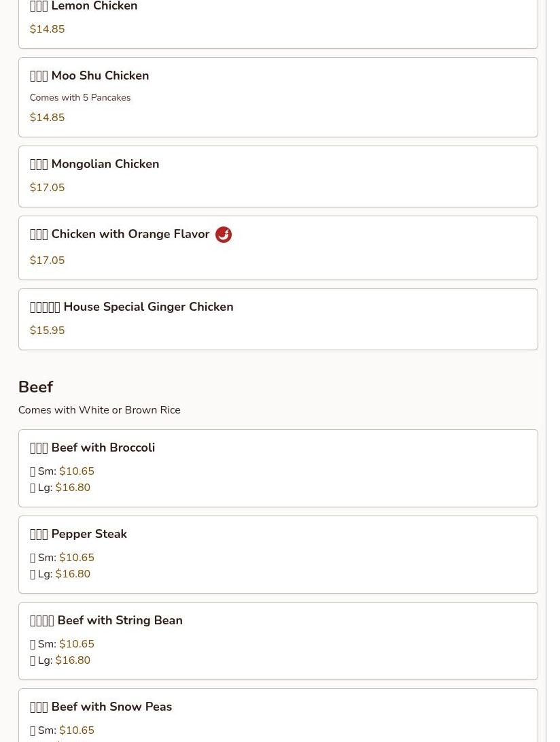Pick large size price for Beef with Broccoli
The height and width of the screenshot is (742, 560).
(x=73, y=488)
